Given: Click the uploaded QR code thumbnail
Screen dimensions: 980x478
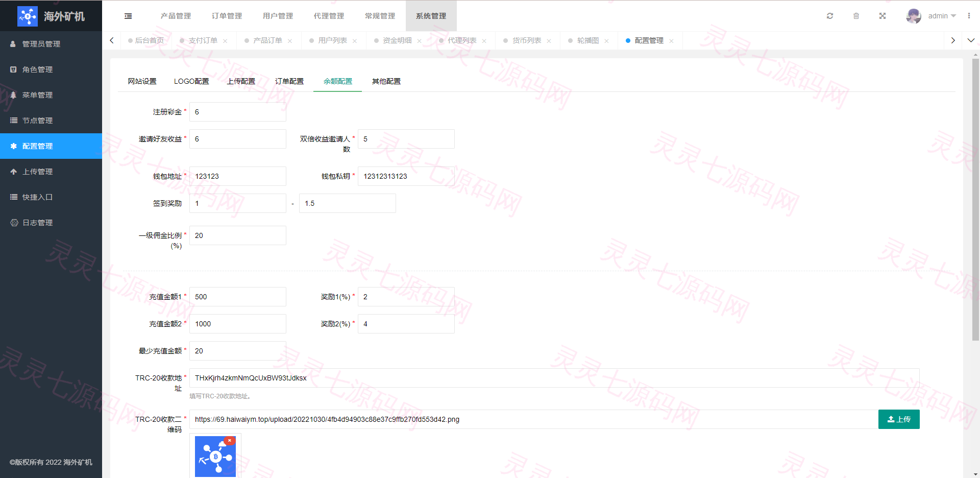Looking at the screenshot, I should pyautogui.click(x=215, y=457).
